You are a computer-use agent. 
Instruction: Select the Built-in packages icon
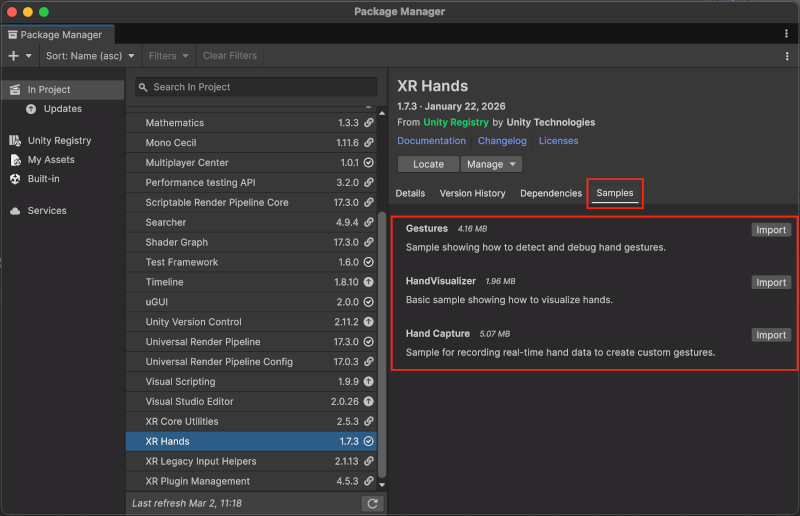[x=15, y=179]
